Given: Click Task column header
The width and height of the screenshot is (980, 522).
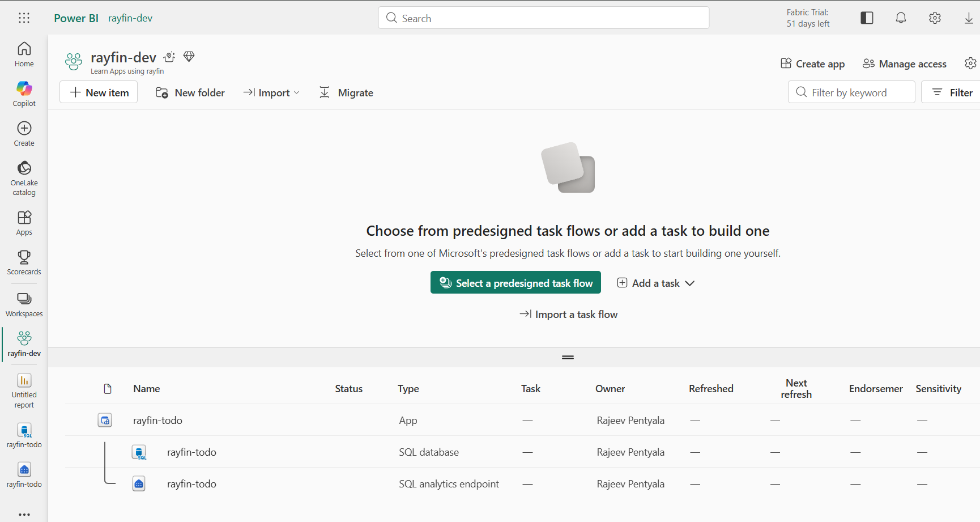Looking at the screenshot, I should click(x=531, y=389).
